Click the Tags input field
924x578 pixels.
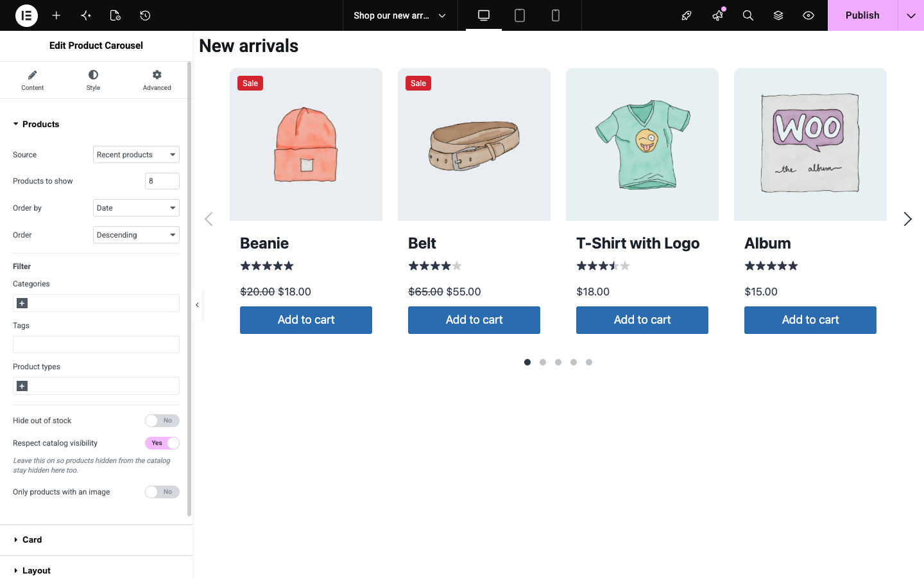96,345
